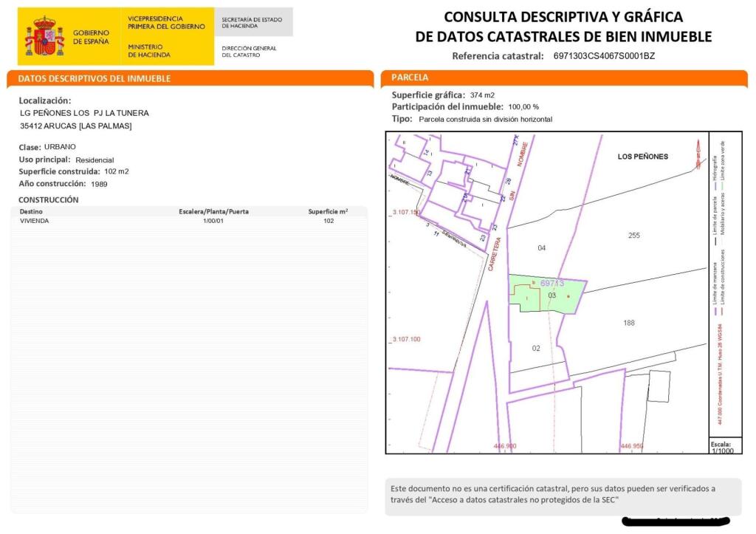
Task: Click the disclaimer note about certificación catastral
Action: coord(563,497)
